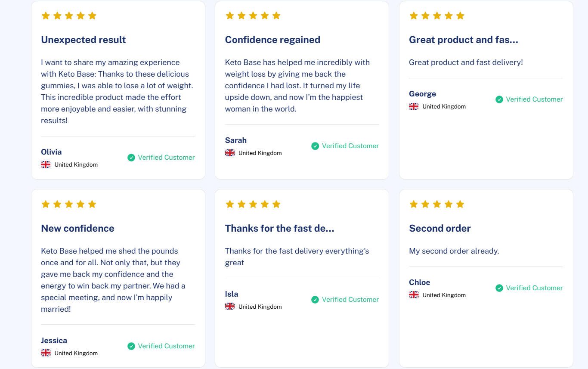Screen dimensions: 588x369
Task: Click the UK flag icon under Jessica
Action: [x=46, y=353]
